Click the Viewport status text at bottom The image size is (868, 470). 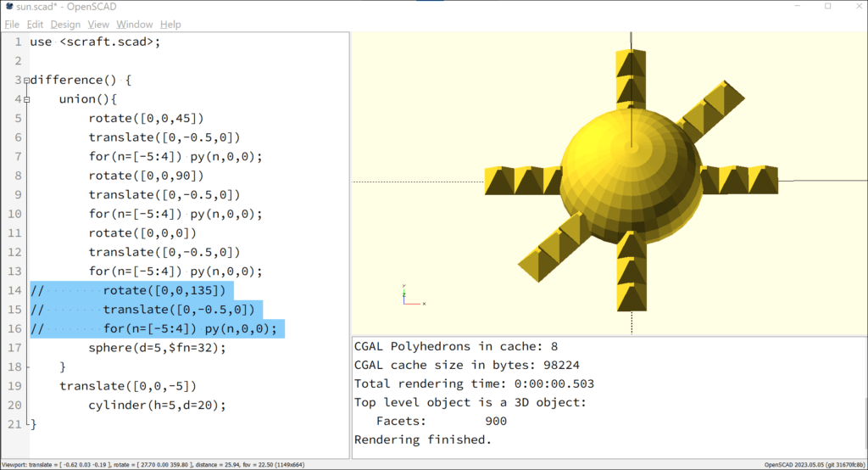[153, 464]
